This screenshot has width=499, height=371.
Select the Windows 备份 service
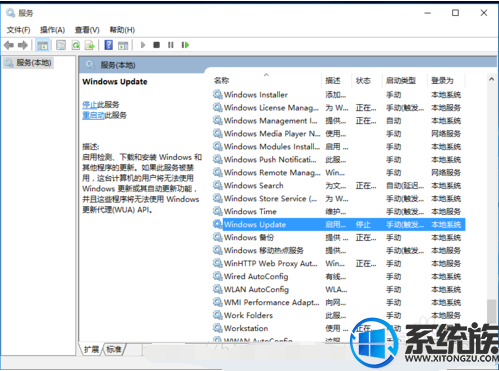tap(249, 238)
